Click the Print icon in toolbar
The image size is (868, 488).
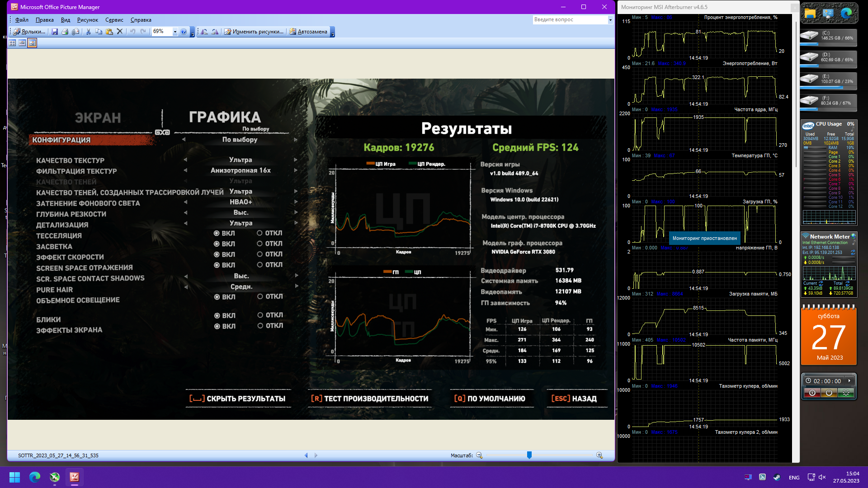coord(65,32)
